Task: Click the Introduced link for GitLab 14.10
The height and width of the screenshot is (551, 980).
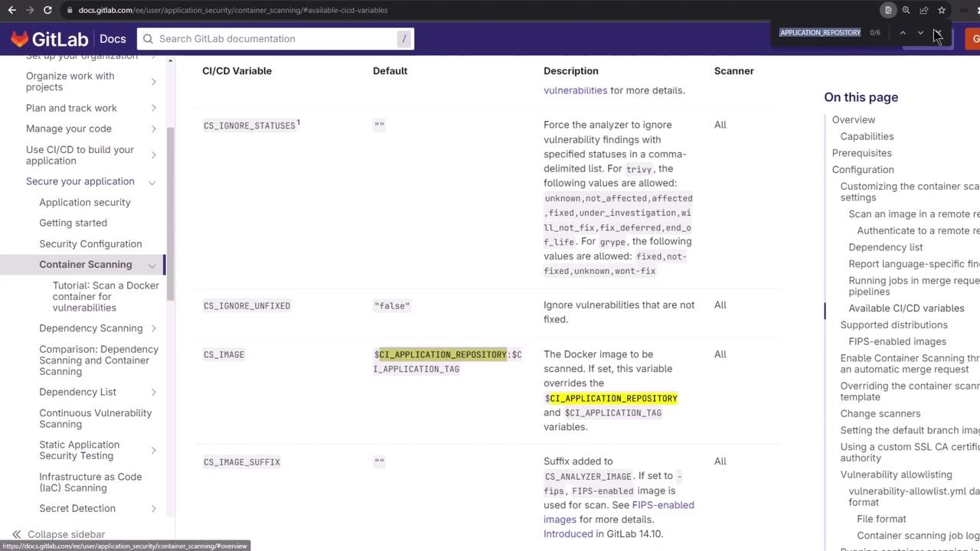Action: [x=568, y=533]
